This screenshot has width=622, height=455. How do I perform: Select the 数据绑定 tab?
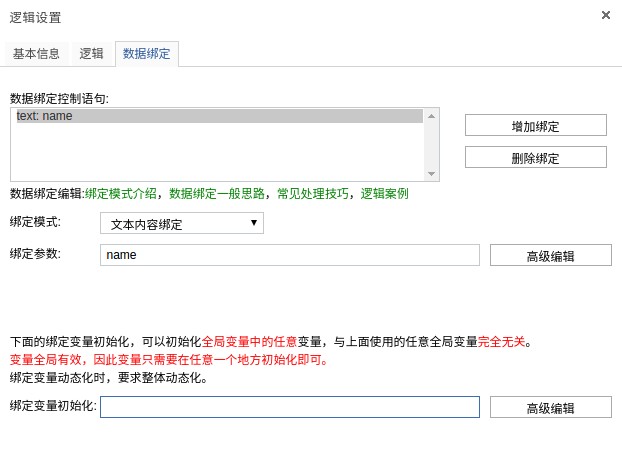click(x=147, y=54)
